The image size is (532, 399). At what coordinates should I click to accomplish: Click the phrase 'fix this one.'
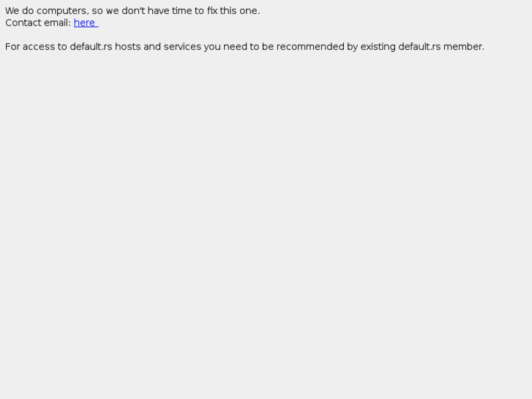[x=233, y=11]
